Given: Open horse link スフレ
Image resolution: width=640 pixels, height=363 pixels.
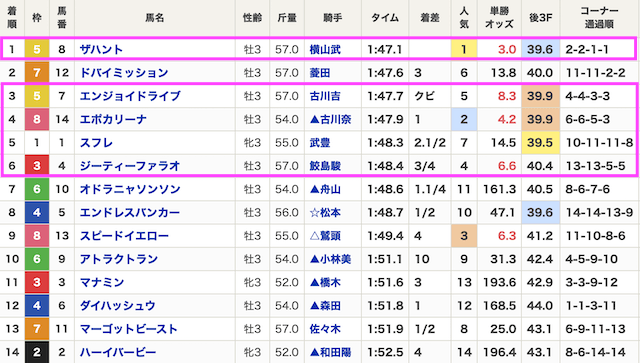Looking at the screenshot, I should click(96, 143).
